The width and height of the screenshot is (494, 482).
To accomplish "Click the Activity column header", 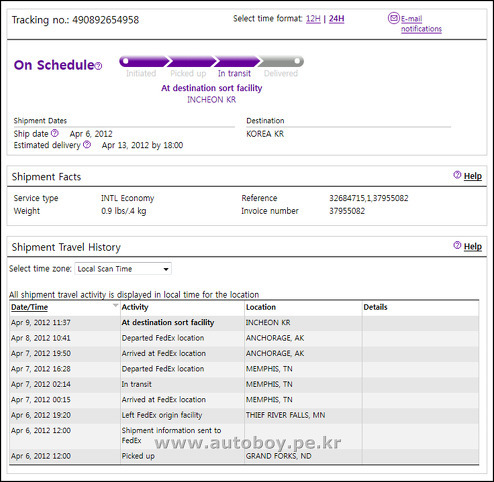I will point(135,307).
